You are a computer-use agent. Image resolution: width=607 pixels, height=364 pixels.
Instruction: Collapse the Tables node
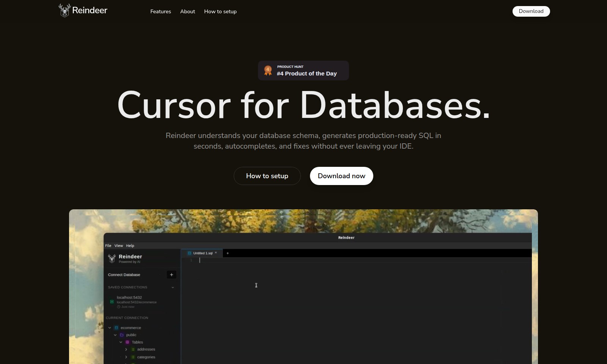click(x=121, y=342)
